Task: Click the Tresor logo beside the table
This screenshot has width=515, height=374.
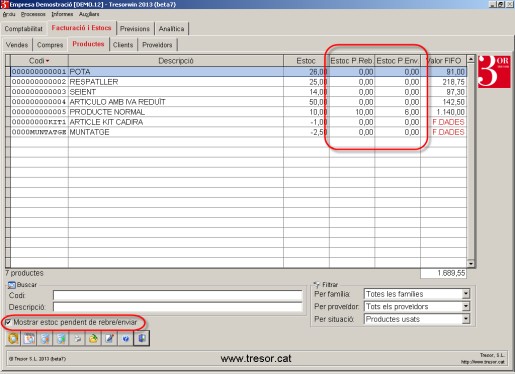Action: tap(494, 72)
